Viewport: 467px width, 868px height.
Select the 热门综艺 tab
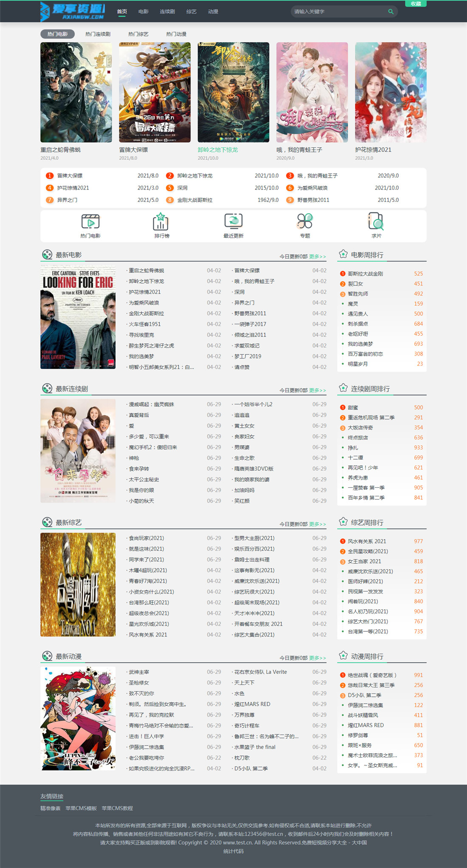[x=138, y=34]
